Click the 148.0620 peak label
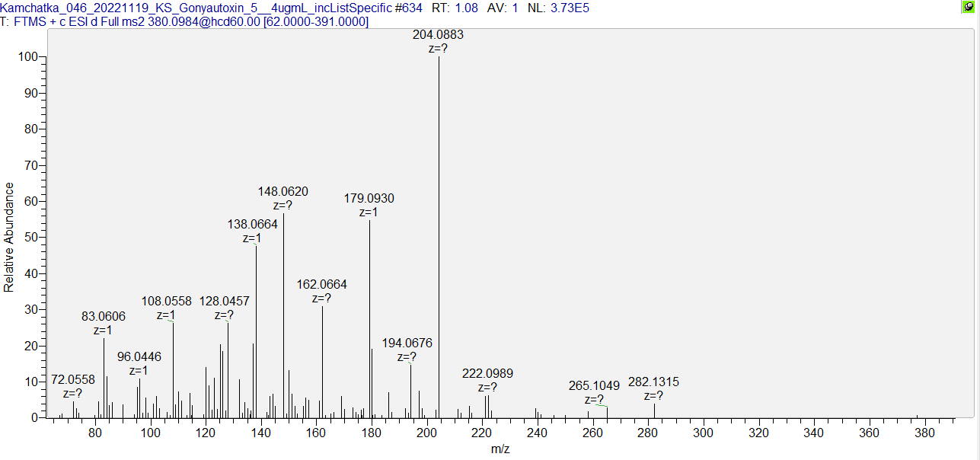 pyautogui.click(x=283, y=191)
